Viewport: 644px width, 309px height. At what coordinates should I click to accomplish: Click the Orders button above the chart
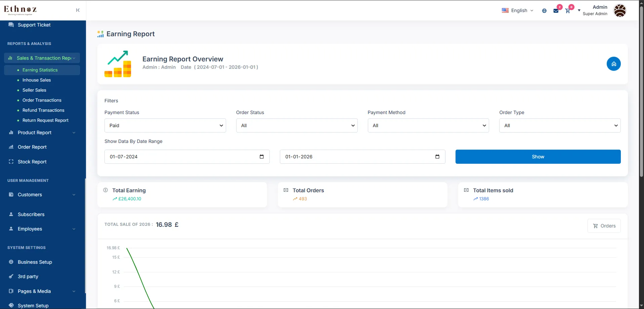tap(604, 226)
